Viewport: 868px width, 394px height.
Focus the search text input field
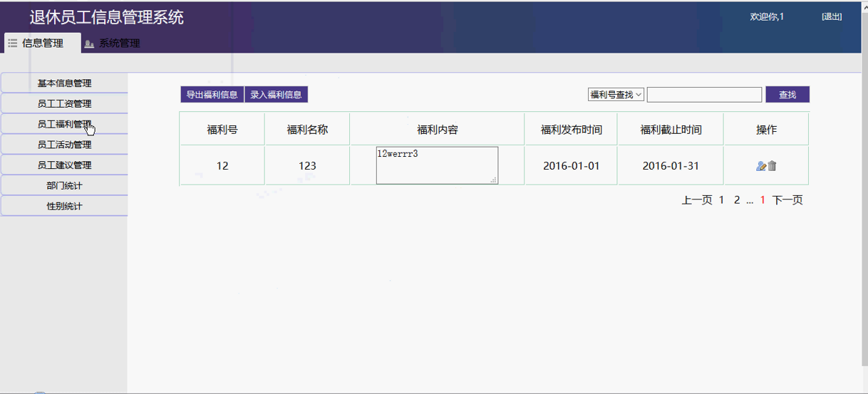coord(705,95)
